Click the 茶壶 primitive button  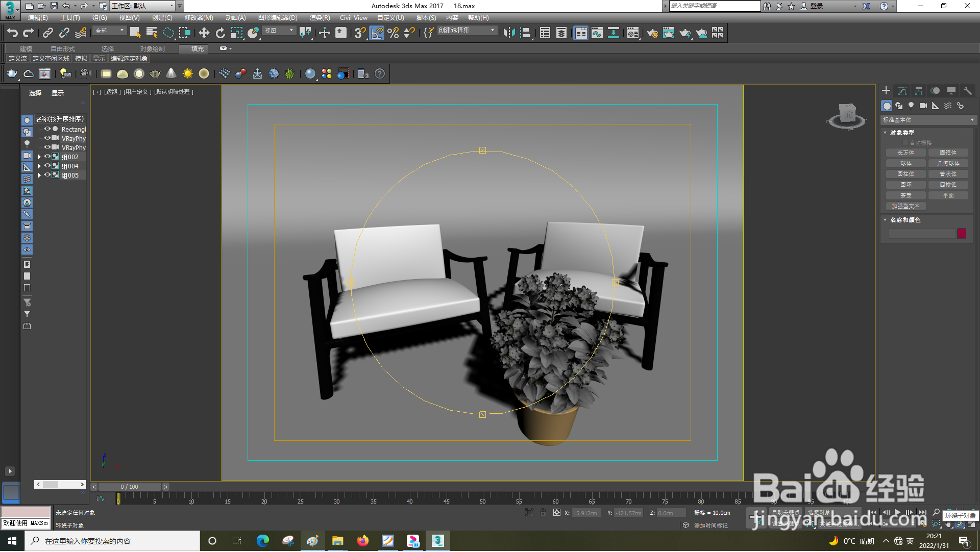pos(905,195)
